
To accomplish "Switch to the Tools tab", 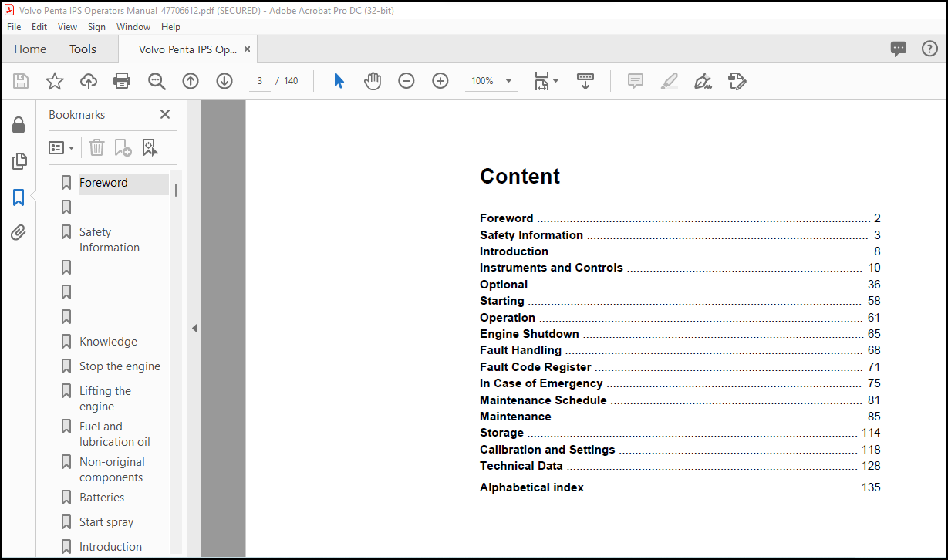I will pyautogui.click(x=83, y=49).
